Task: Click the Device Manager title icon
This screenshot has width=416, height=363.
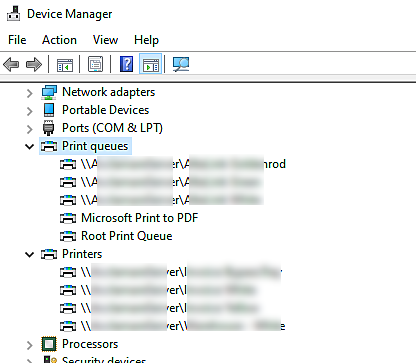Action: click(14, 14)
